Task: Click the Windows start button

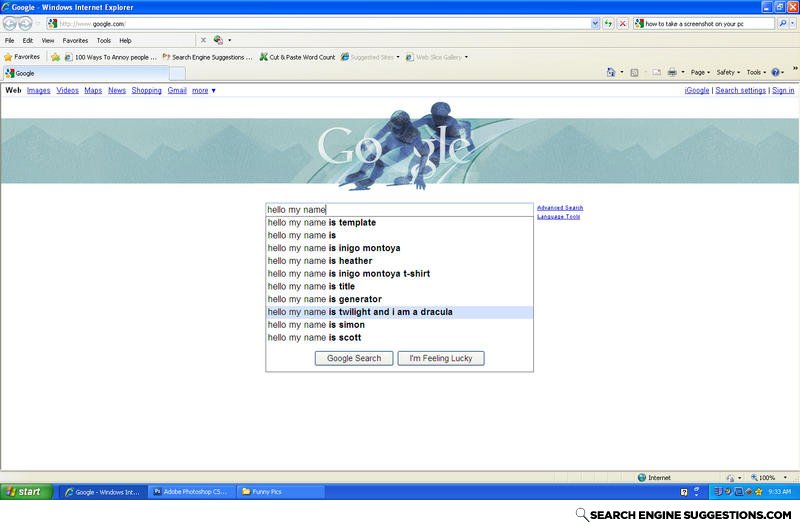Action: click(x=27, y=492)
